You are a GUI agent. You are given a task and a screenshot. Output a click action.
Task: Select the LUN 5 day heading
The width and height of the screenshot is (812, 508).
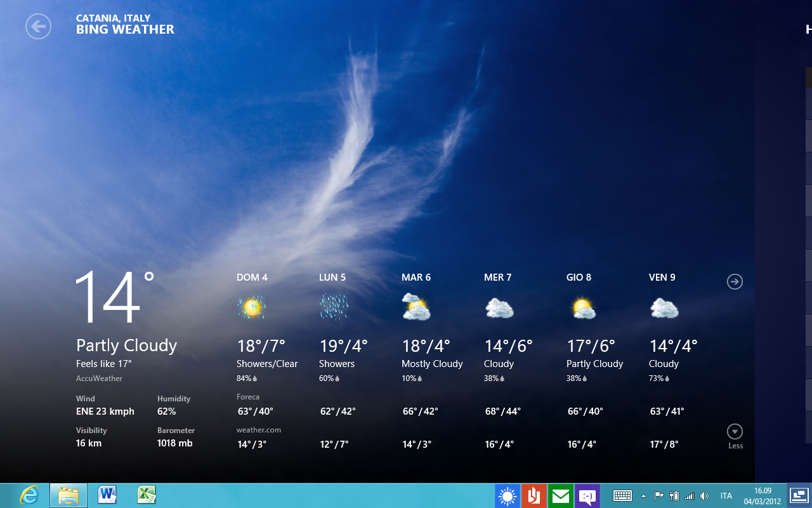pyautogui.click(x=332, y=277)
